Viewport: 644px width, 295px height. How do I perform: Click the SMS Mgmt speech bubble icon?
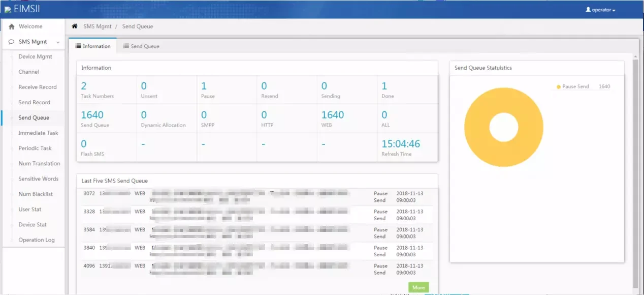(12, 42)
